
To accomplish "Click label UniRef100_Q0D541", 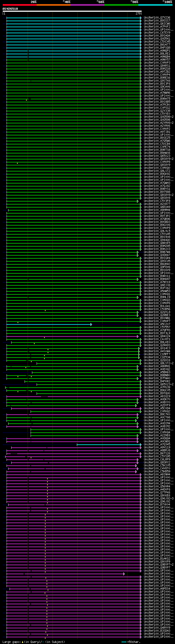I will click(x=157, y=39).
